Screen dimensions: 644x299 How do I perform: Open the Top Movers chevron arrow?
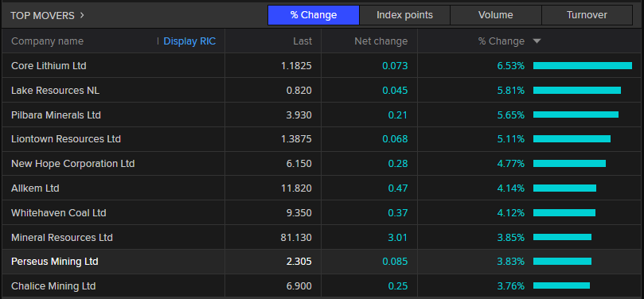coord(82,16)
